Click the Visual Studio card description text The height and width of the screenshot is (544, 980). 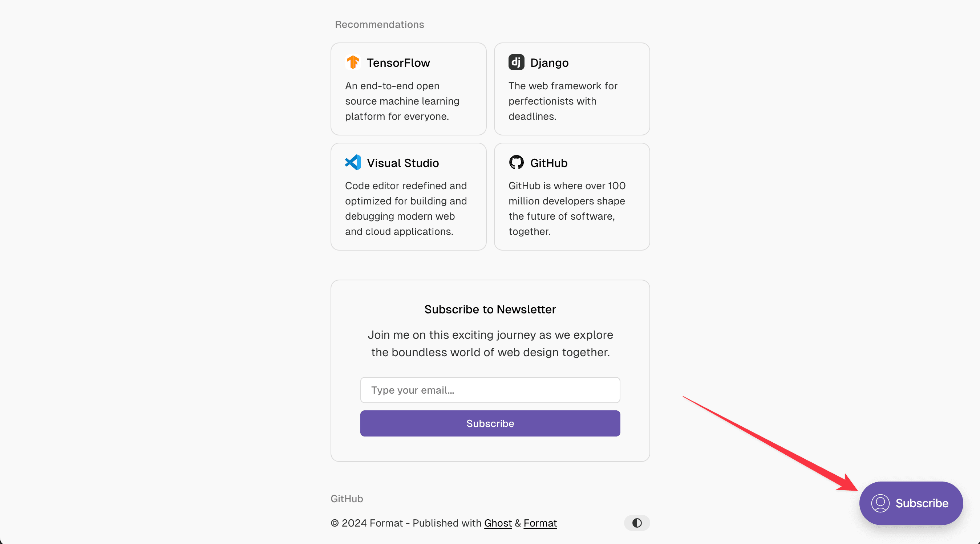(405, 208)
